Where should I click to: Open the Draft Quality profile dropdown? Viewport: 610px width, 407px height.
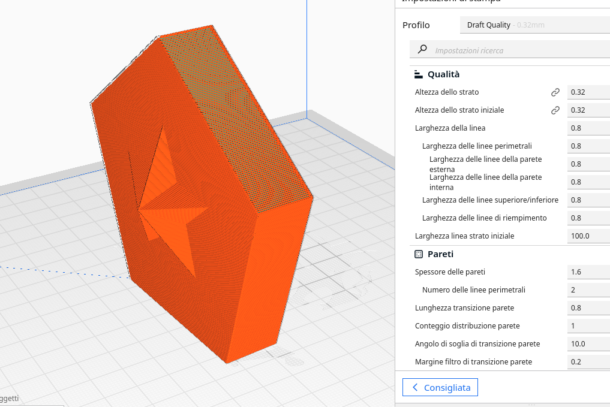click(535, 25)
